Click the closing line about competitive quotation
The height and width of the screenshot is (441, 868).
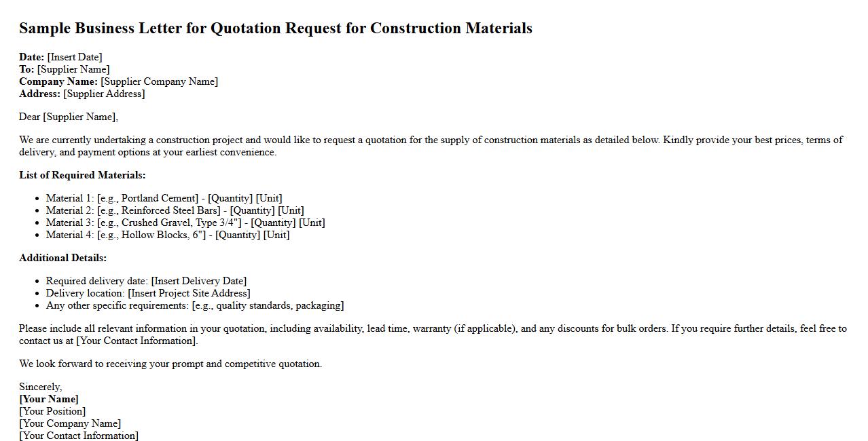170,364
